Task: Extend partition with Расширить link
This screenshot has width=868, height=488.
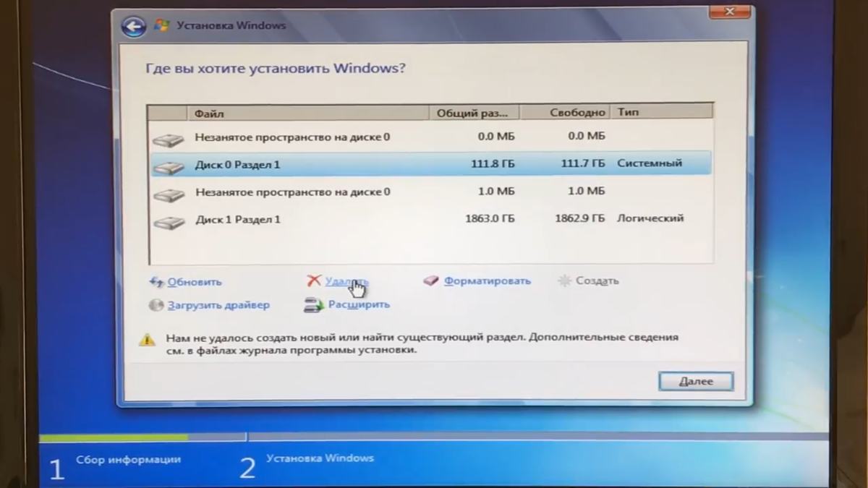Action: tap(359, 304)
